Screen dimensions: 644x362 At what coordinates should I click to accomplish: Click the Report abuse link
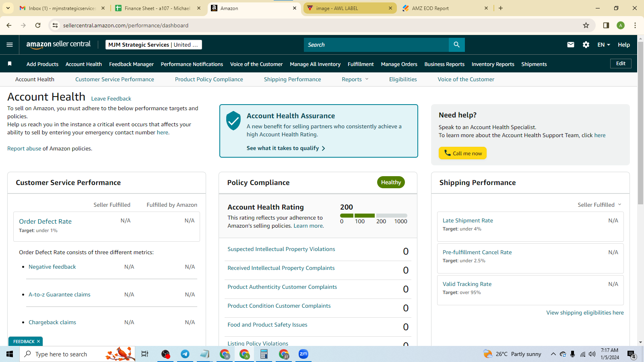24,148
